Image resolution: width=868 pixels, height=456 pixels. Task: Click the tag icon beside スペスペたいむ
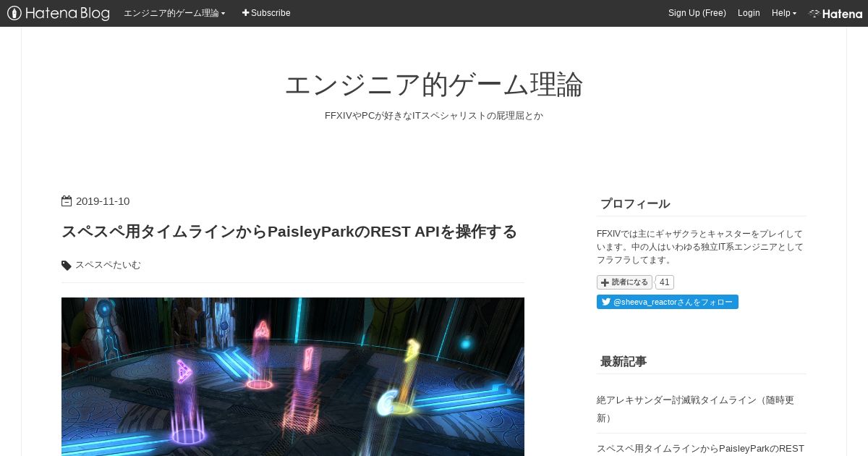click(x=67, y=266)
